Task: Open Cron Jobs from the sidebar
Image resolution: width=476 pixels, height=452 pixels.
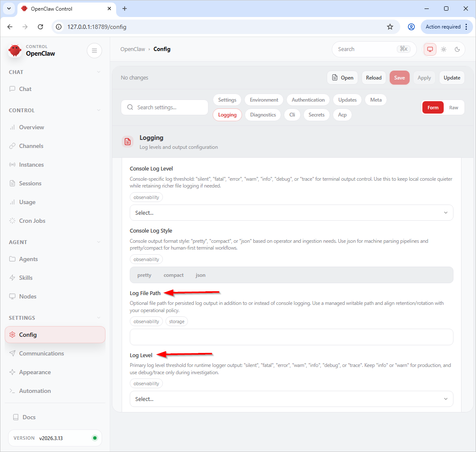Action: pos(32,221)
